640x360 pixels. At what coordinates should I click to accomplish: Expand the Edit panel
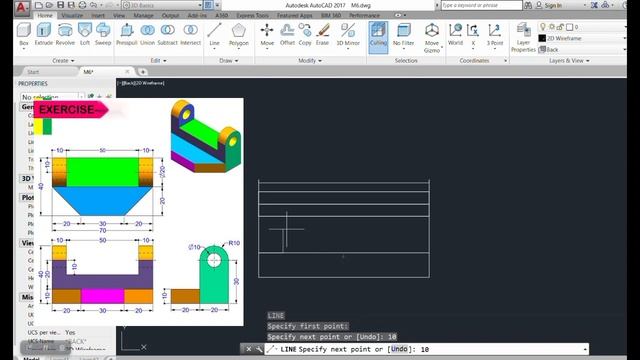pyautogui.click(x=158, y=60)
